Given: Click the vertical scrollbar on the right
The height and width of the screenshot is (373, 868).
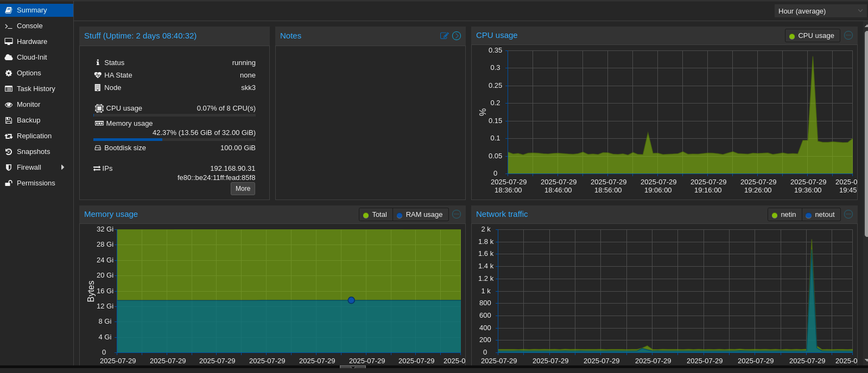Looking at the screenshot, I should coord(866,134).
